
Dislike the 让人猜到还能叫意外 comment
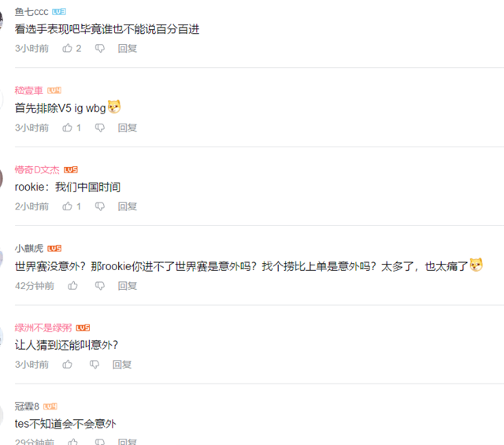pyautogui.click(x=94, y=365)
